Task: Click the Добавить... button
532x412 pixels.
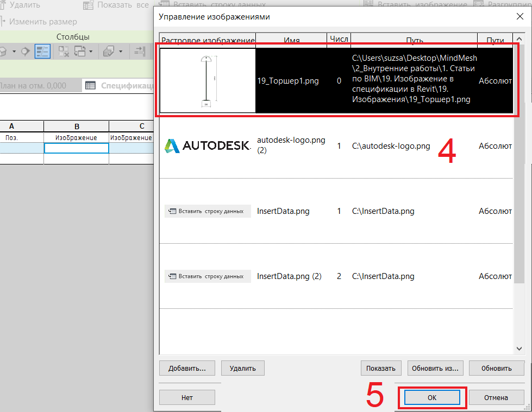Action: pos(187,368)
